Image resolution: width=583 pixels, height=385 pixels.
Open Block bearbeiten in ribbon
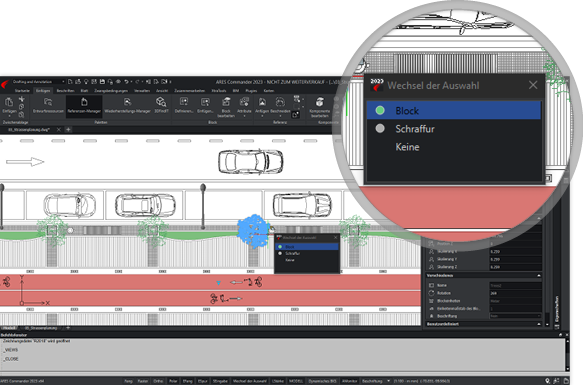226,107
